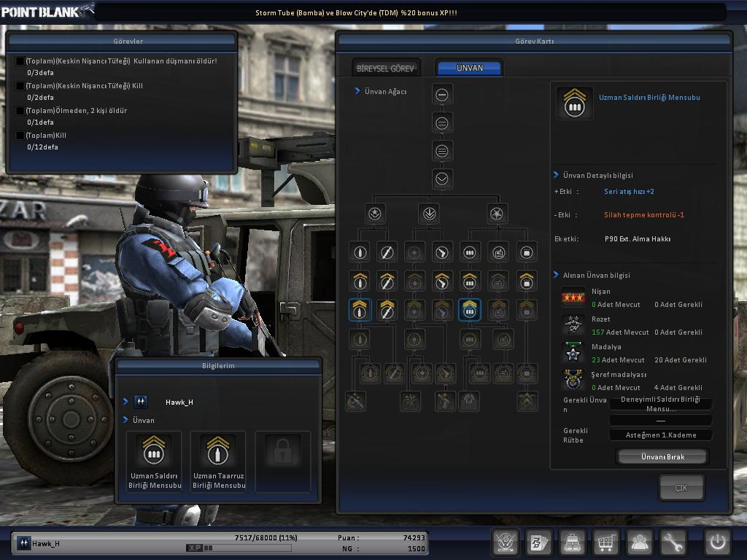Toggle the checkbox for '(Toplam)Kill' 0/12 mission
This screenshot has width=747, height=560.
20,136
